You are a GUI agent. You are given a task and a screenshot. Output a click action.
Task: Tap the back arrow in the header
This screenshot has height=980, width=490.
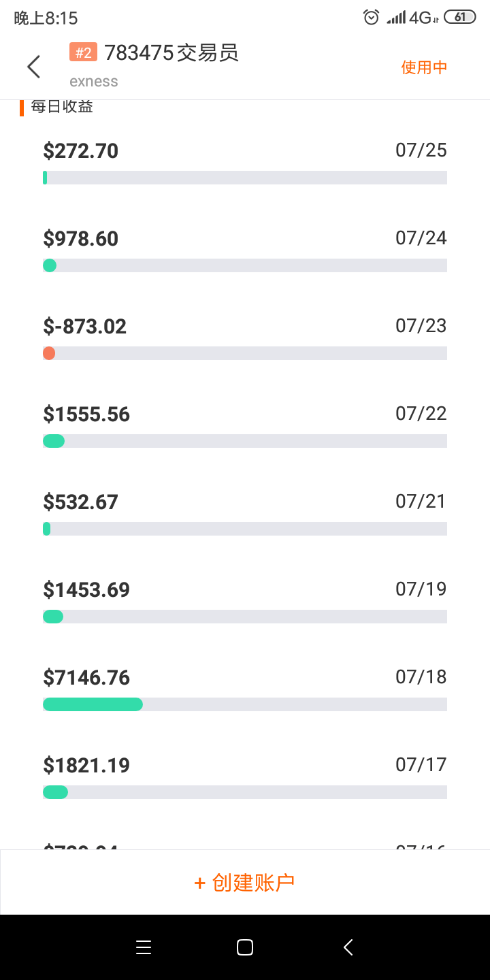[33, 67]
